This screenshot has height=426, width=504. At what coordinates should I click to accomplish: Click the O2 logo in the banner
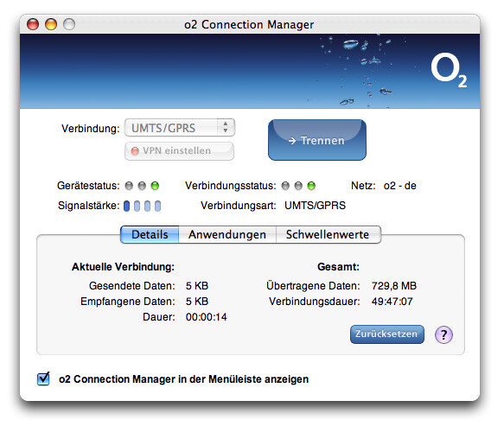[449, 70]
